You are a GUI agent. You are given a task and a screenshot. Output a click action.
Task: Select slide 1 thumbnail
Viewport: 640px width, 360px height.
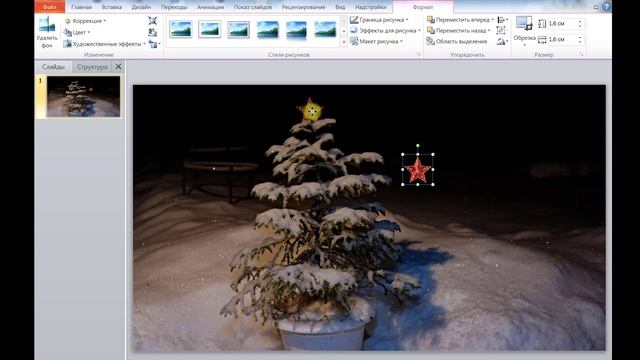click(x=83, y=97)
